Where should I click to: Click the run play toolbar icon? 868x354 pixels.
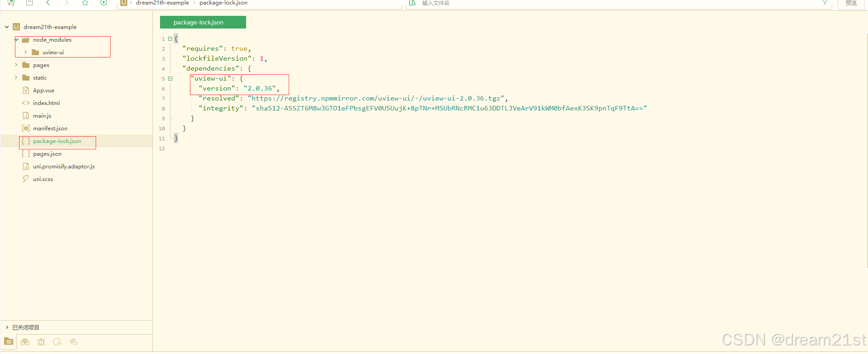coord(104,3)
